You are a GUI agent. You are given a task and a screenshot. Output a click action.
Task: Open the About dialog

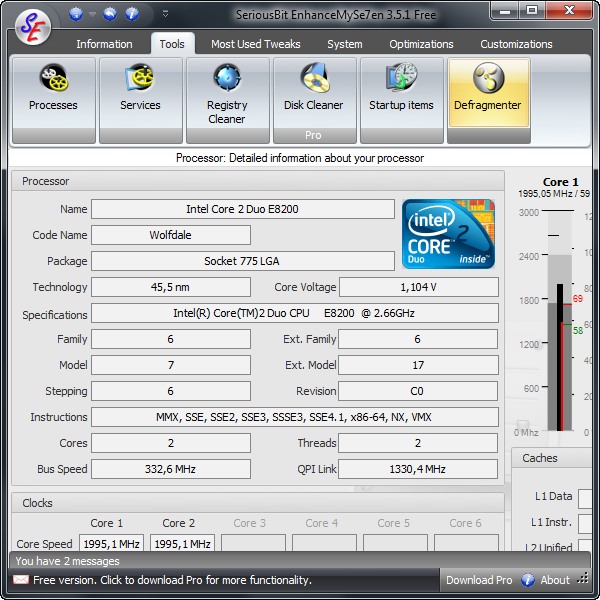[554, 580]
